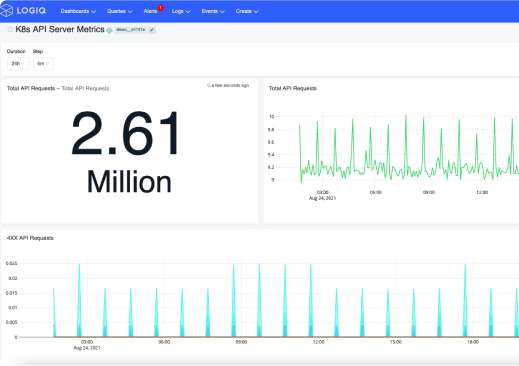
Task: Open the Alerts page
Action: point(150,11)
